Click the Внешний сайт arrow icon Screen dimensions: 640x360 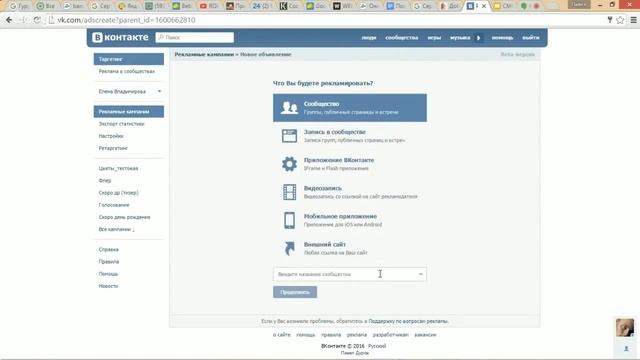pyautogui.click(x=289, y=248)
